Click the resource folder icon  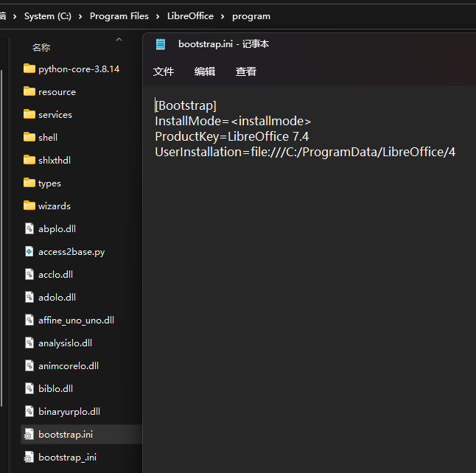pyautogui.click(x=29, y=91)
